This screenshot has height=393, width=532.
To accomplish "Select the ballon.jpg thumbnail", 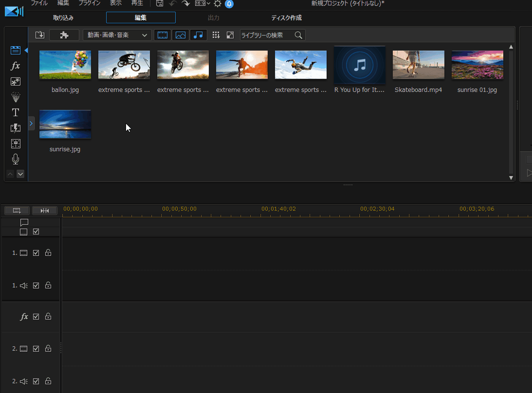I will [65, 65].
